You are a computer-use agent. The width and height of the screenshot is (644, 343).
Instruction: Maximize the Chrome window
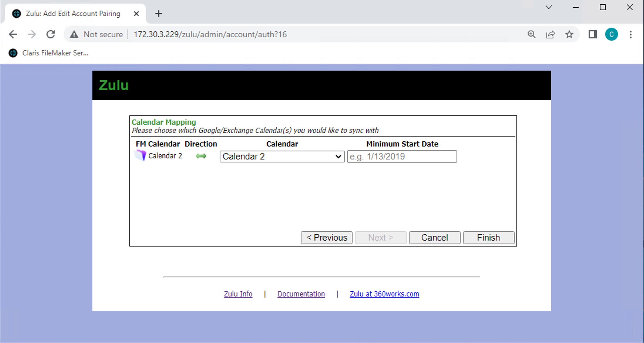[603, 7]
